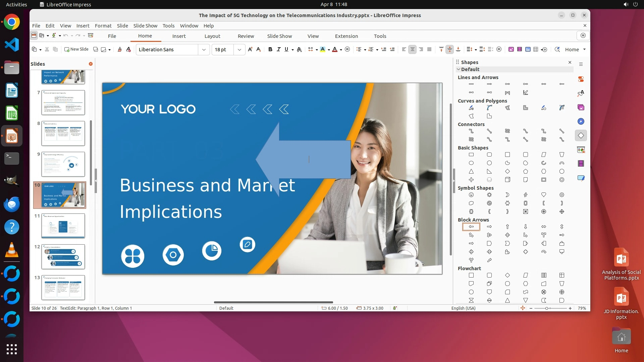Click the clone formatting paintbrush icon
This screenshot has height=362, width=644.
pyautogui.click(x=119, y=50)
